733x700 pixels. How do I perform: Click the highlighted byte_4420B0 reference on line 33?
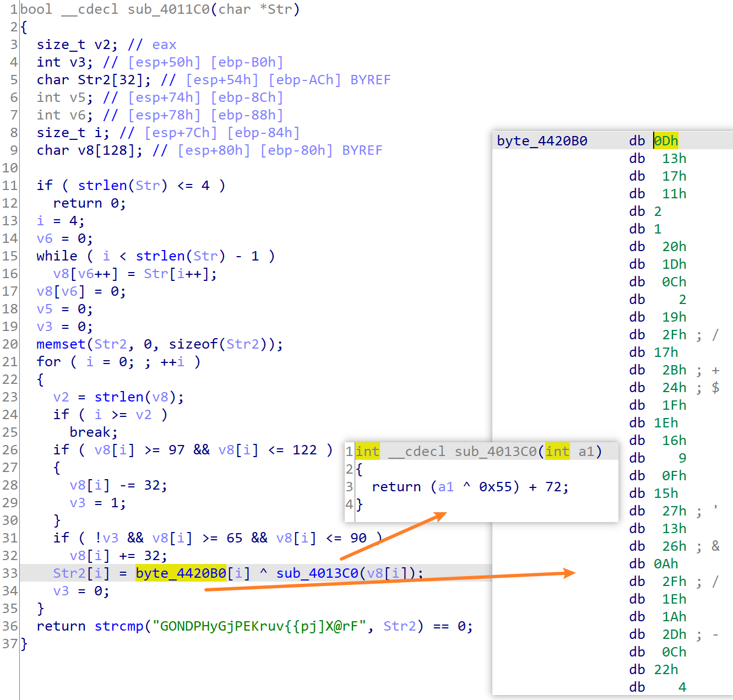tap(182, 573)
